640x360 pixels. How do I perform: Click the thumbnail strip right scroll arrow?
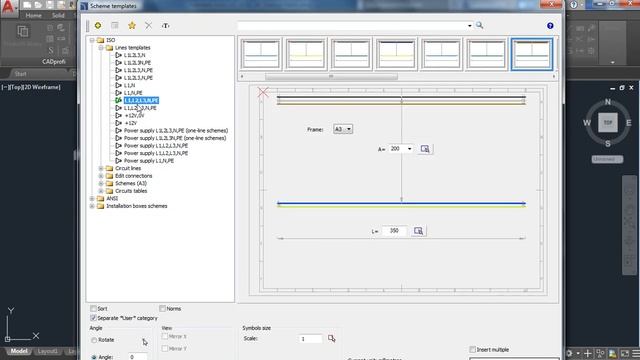554,76
